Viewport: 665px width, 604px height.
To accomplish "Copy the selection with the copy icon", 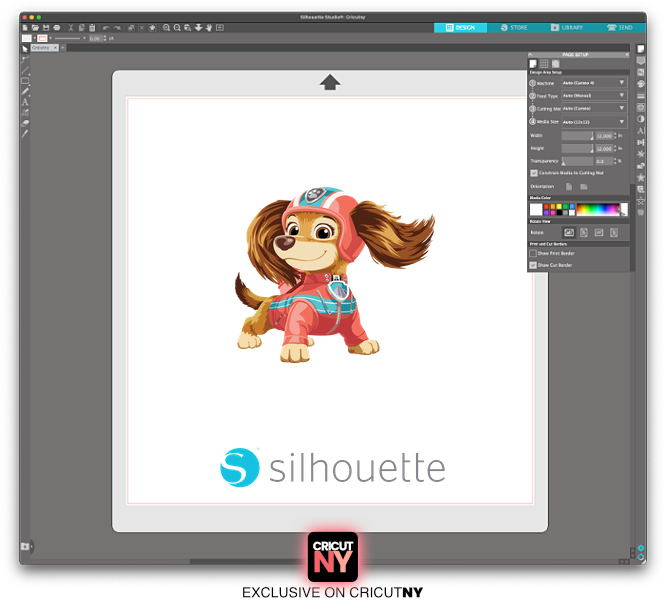I will tap(81, 28).
